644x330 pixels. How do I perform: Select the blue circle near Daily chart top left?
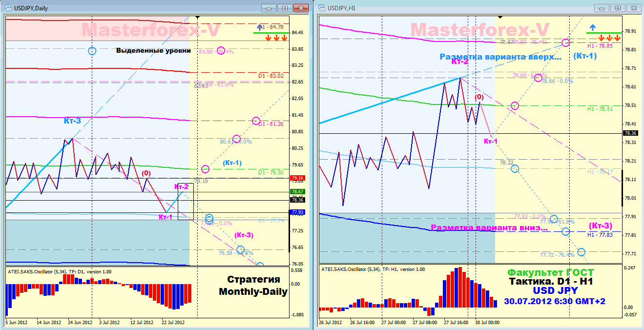coord(92,51)
